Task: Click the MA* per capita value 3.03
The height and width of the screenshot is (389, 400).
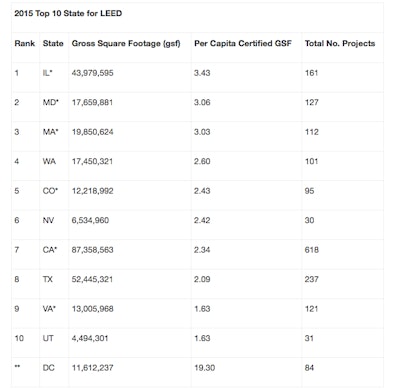Action: point(202,132)
